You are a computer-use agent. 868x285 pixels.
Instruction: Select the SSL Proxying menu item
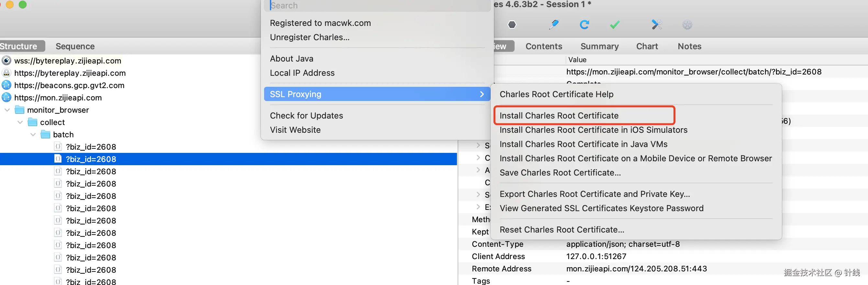[377, 94]
